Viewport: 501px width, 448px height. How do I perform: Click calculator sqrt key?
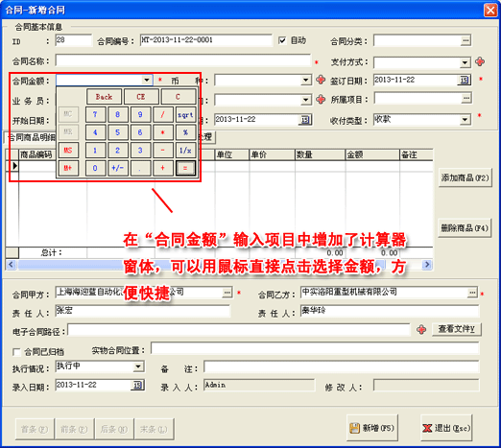(185, 114)
